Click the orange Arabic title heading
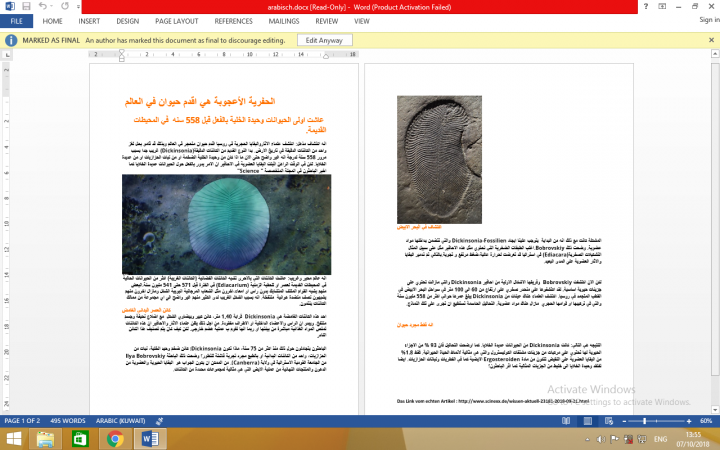This screenshot has width=720, height=450. point(200,101)
